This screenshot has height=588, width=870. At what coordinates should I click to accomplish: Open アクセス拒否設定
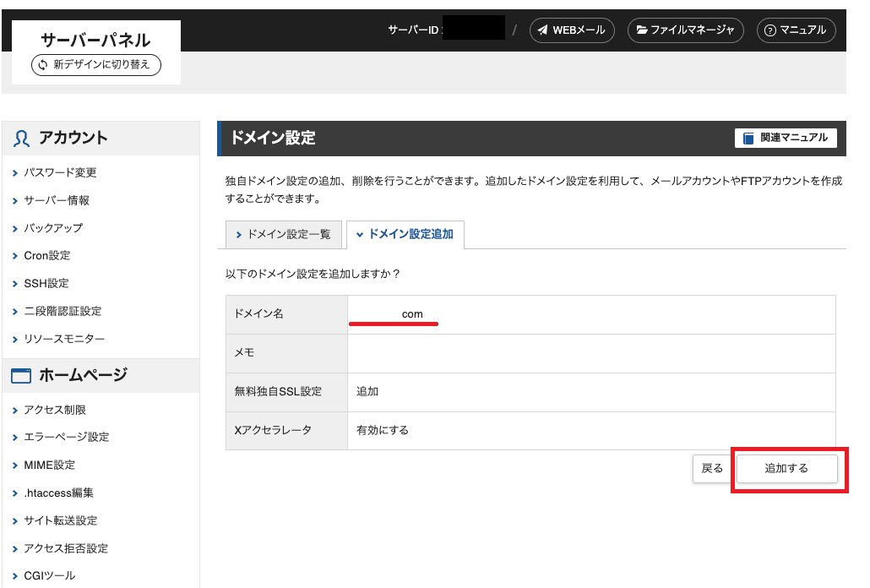(x=66, y=548)
